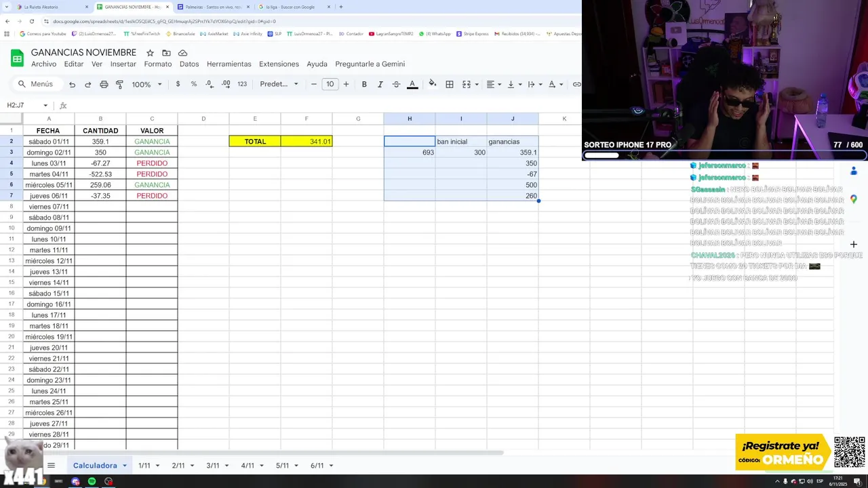868x488 pixels.
Task: Apply currency format with dollar icon
Action: (178, 84)
